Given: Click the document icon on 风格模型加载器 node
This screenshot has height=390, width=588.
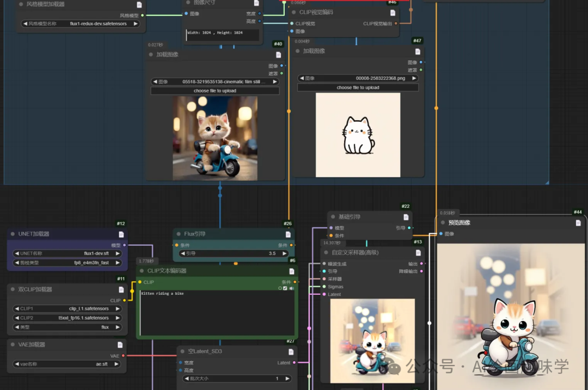Looking at the screenshot, I should [139, 4].
